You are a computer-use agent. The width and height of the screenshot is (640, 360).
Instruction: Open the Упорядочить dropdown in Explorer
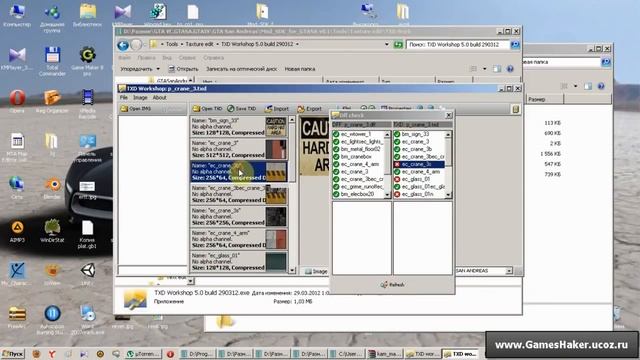click(x=140, y=69)
